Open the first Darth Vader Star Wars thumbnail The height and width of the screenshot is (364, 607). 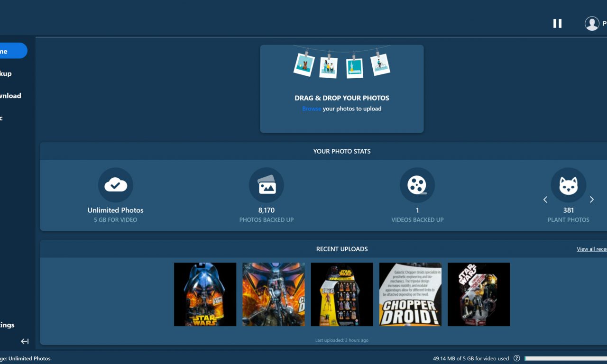coord(205,294)
